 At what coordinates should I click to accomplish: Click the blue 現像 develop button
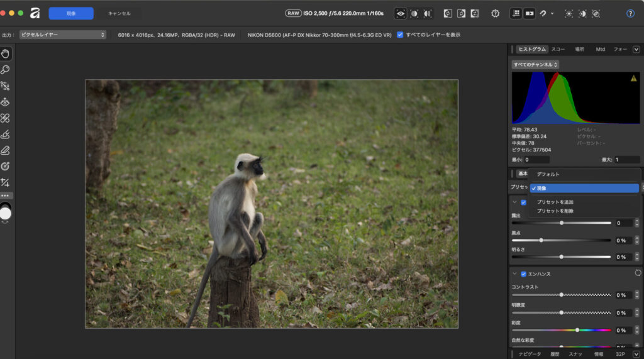pos(71,13)
